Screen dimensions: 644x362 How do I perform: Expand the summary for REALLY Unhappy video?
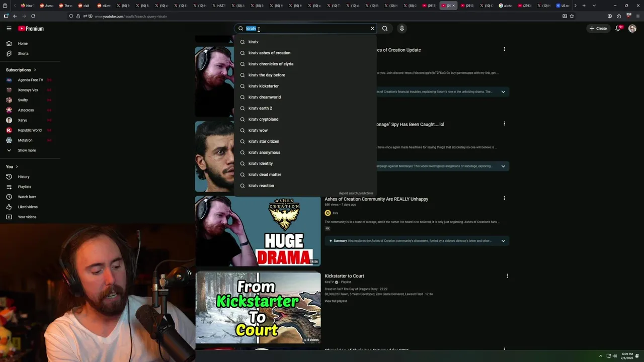(503, 241)
